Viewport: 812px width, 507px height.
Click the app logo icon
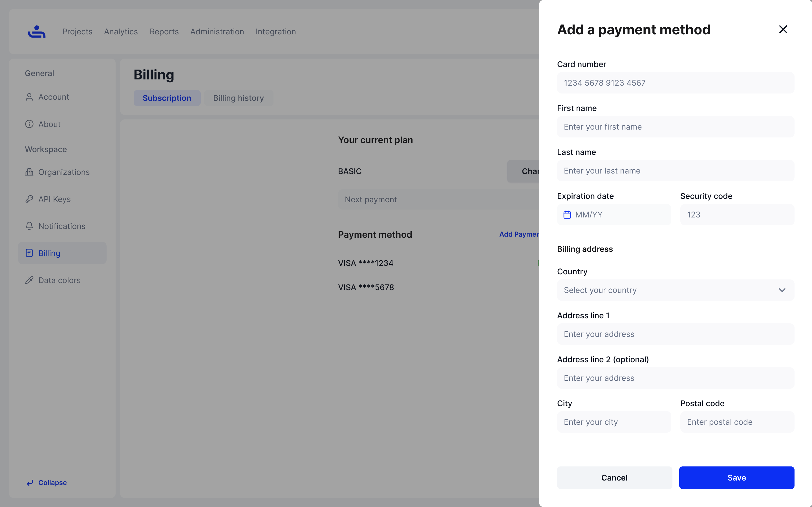coord(37,32)
